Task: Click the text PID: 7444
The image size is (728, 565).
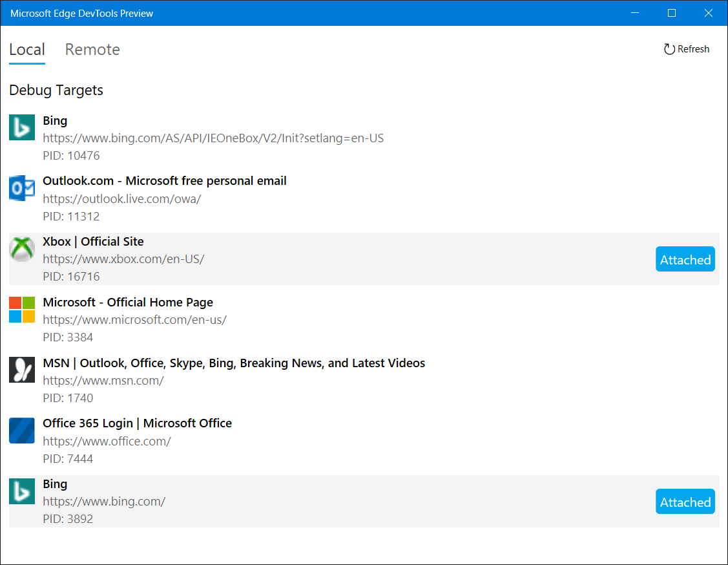Action: click(x=68, y=459)
